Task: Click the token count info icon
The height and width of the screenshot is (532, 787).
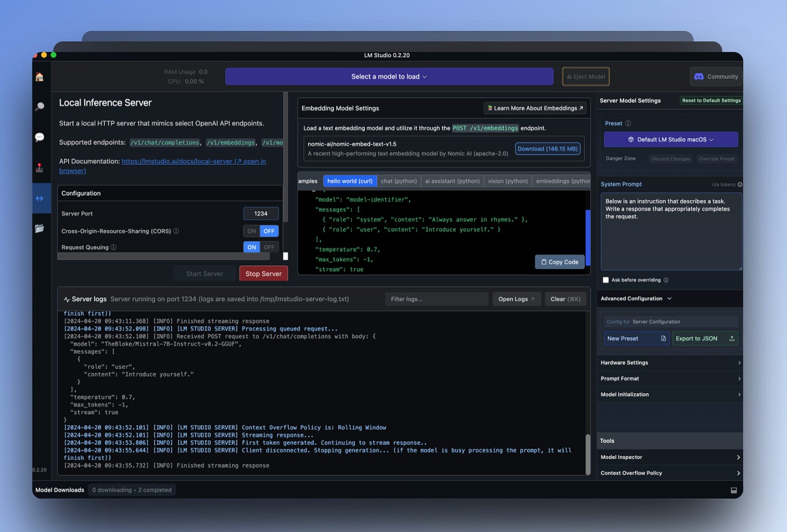Action: (x=740, y=185)
